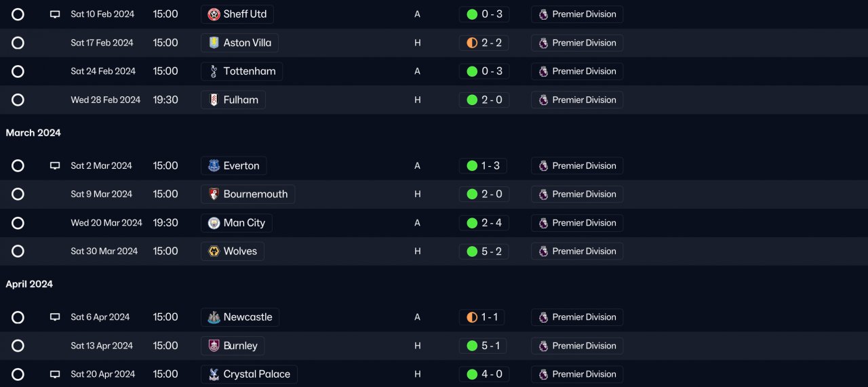This screenshot has height=387, width=868.
Task: Select the radio circle for Bournemouth fixture
Action: (18, 195)
